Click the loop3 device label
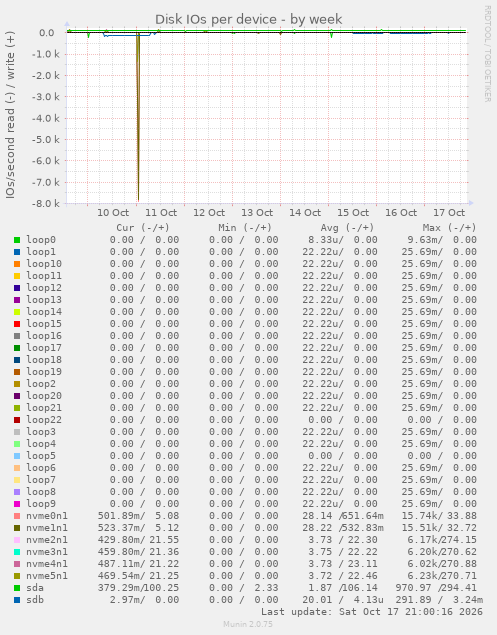The height and width of the screenshot is (635, 497). point(41,432)
